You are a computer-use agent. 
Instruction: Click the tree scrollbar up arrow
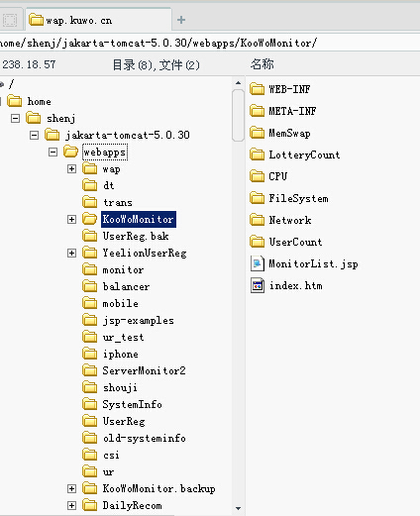(x=238, y=83)
